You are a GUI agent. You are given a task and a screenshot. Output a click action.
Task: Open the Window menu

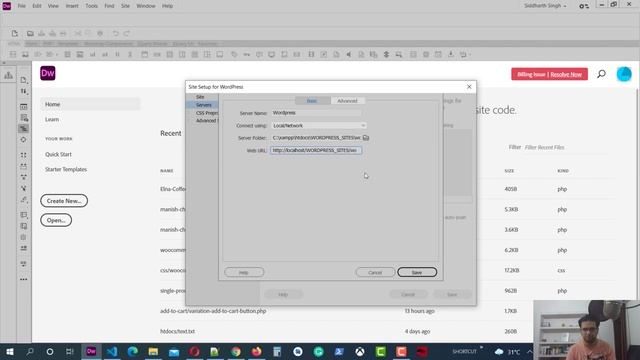[146, 6]
